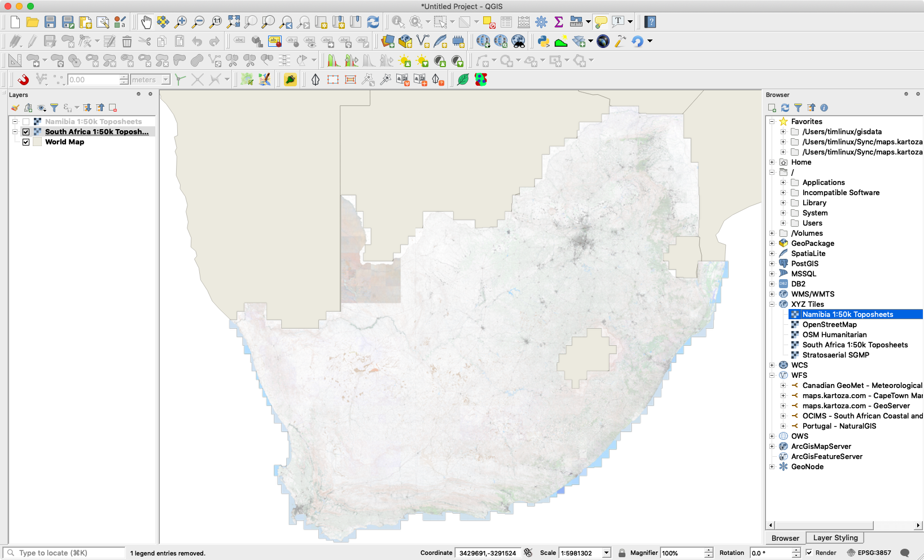
Task: Refresh the Browser panel
Action: 785,108
